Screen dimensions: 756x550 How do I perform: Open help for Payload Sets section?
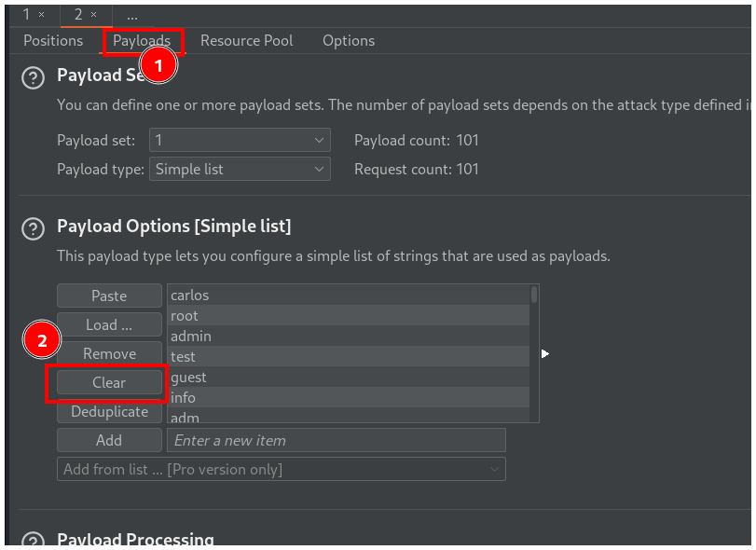pyautogui.click(x=33, y=77)
